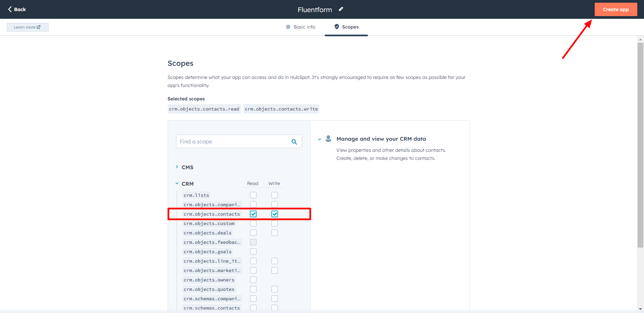This screenshot has height=313, width=644.
Task: Click the shield icon on Scopes tab
Action: click(337, 27)
